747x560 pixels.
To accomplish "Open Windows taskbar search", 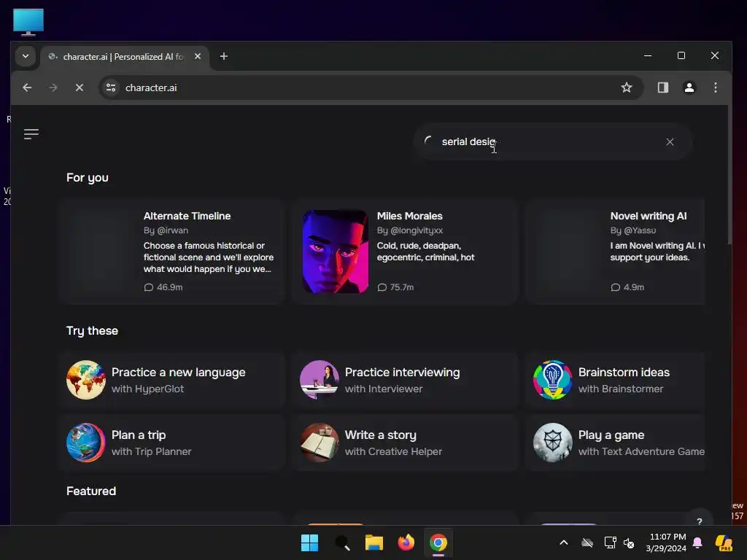I will pyautogui.click(x=342, y=542).
